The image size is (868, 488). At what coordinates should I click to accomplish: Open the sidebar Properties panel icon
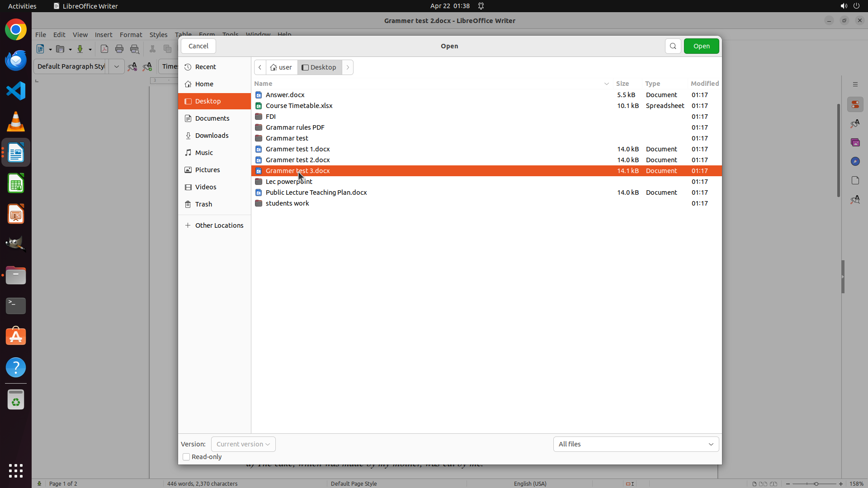pos(855,104)
